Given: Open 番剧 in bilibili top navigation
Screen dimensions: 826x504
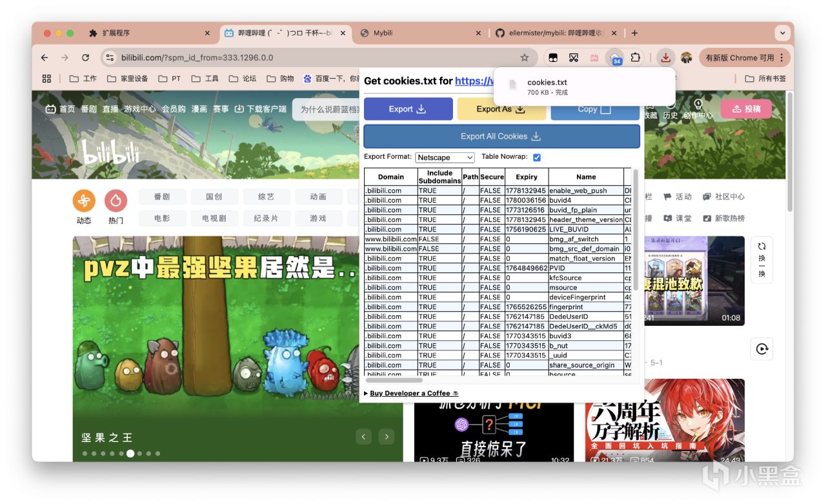Looking at the screenshot, I should pos(88,109).
